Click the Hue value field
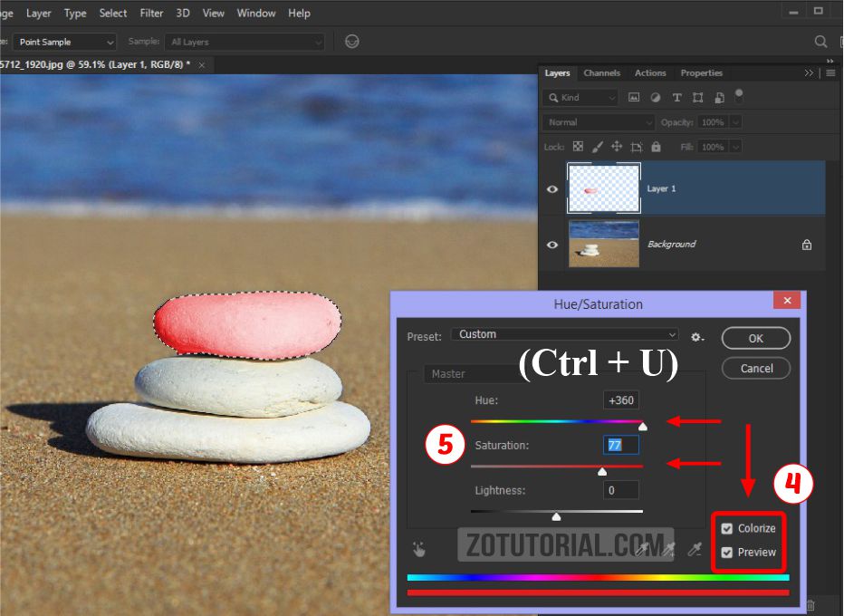844x616 pixels. click(x=621, y=400)
